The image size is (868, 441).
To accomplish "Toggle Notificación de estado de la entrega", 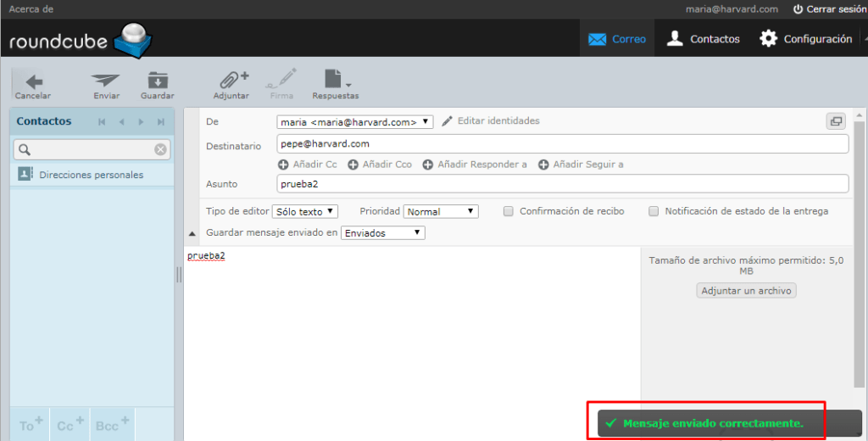I will [654, 211].
